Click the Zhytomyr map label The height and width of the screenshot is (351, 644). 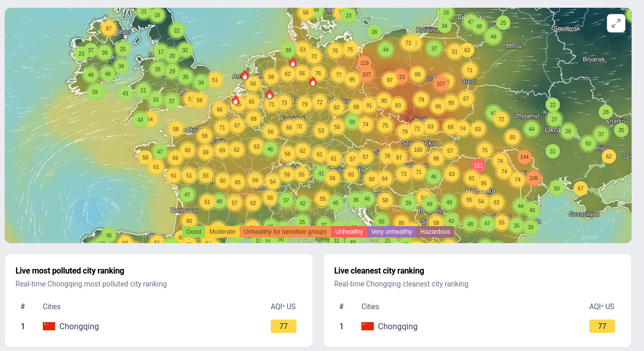[x=527, y=116]
